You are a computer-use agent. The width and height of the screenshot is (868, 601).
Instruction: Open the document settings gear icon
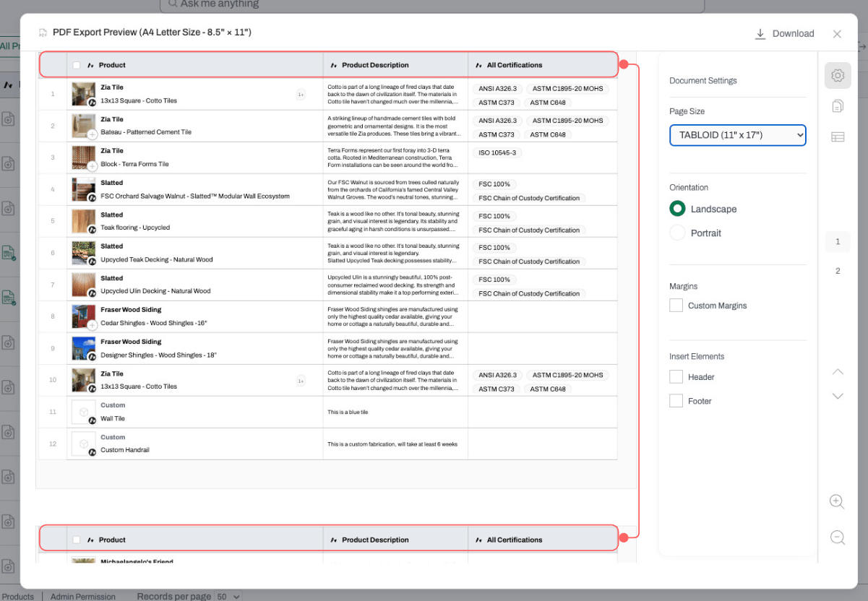pos(838,75)
